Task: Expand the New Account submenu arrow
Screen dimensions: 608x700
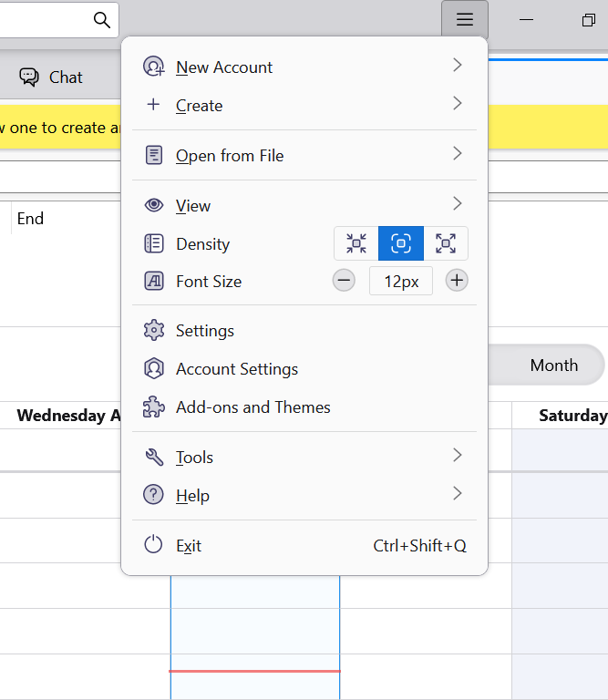Action: pyautogui.click(x=458, y=66)
